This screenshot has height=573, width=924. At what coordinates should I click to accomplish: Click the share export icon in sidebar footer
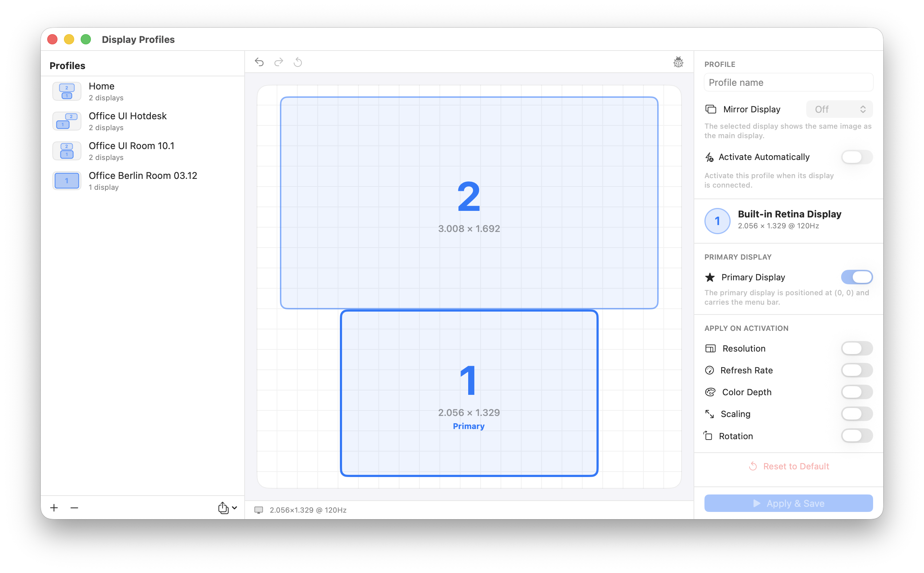[223, 508]
